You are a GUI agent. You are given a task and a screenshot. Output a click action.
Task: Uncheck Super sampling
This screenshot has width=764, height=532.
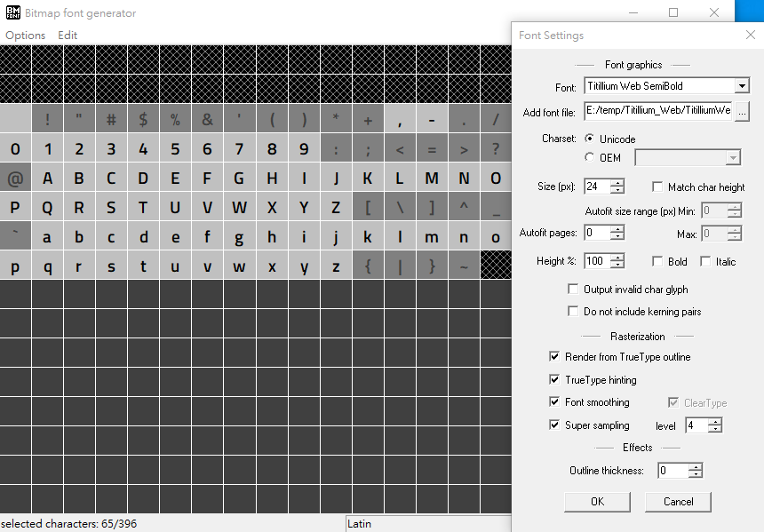pos(554,425)
